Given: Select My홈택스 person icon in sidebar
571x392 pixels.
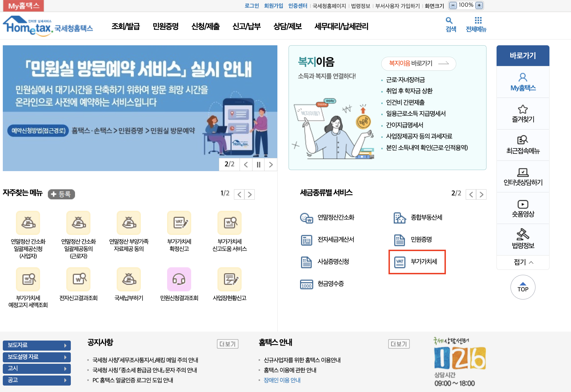Looking at the screenshot, I should 523,77.
